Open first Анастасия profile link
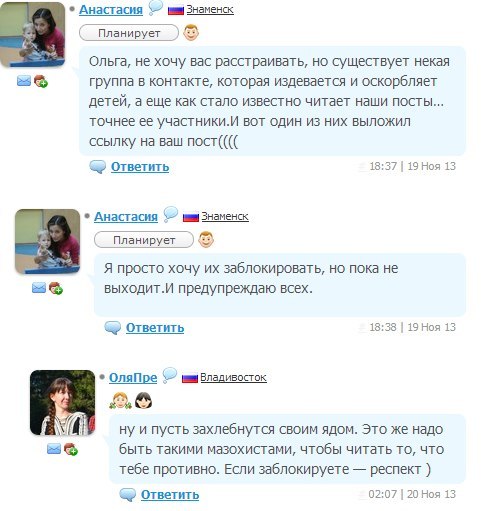 click(x=111, y=10)
